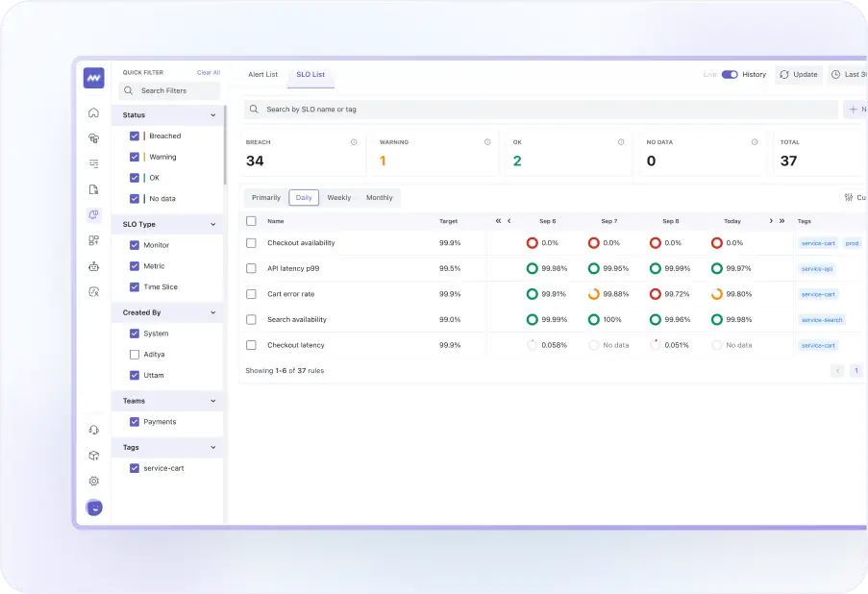Select the Checkout availability row checkbox
868x594 pixels.
coord(251,243)
